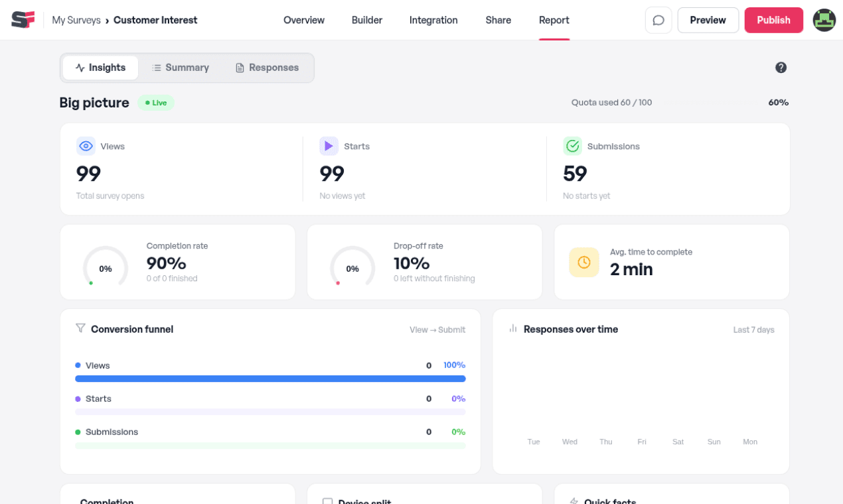Click the '0 left without finishing' caption
The width and height of the screenshot is (843, 504).
[x=434, y=279]
